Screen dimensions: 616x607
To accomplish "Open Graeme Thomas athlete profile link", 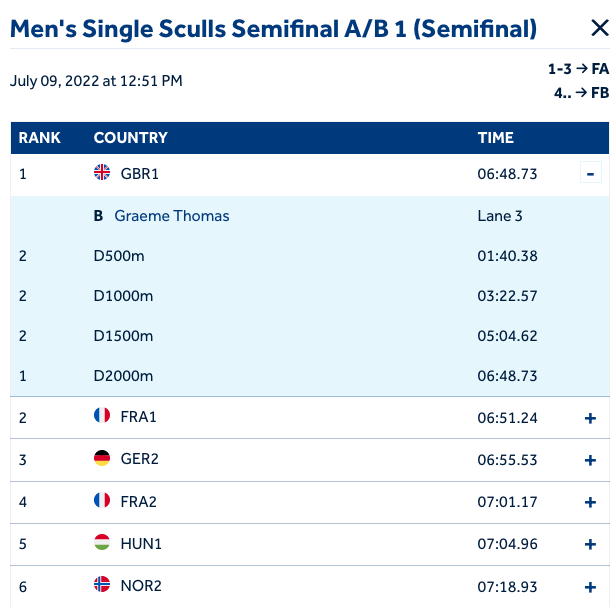I will [x=171, y=216].
